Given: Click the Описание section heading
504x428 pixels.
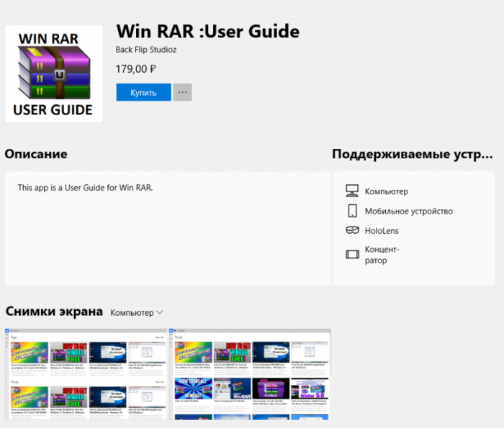Looking at the screenshot, I should pyautogui.click(x=36, y=154).
